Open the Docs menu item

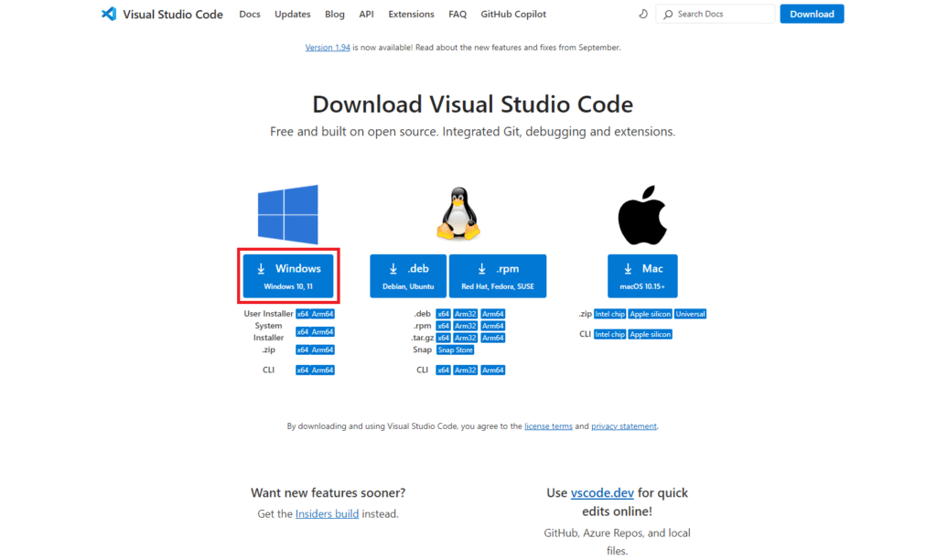(x=250, y=15)
